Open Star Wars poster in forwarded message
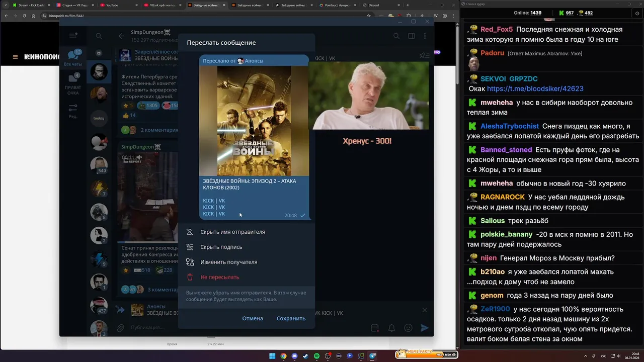Viewport: 644px width, 362px height. [x=254, y=121]
